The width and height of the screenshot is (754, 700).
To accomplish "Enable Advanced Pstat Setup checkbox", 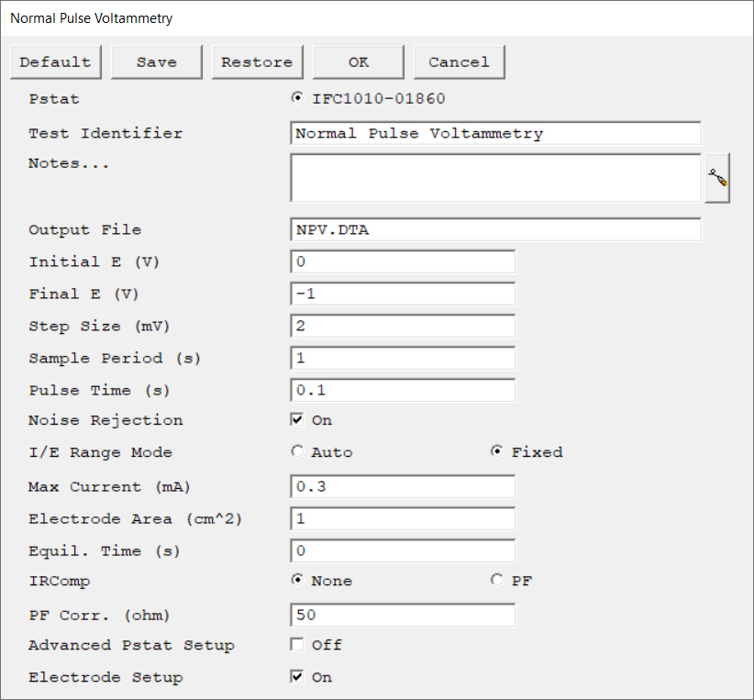I will (x=296, y=645).
